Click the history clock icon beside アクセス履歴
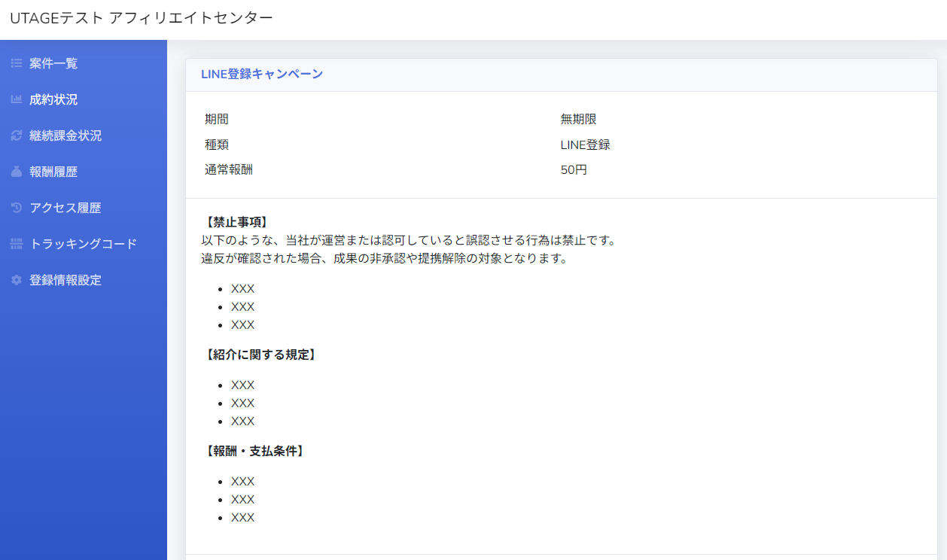This screenshot has width=947, height=560. click(16, 208)
